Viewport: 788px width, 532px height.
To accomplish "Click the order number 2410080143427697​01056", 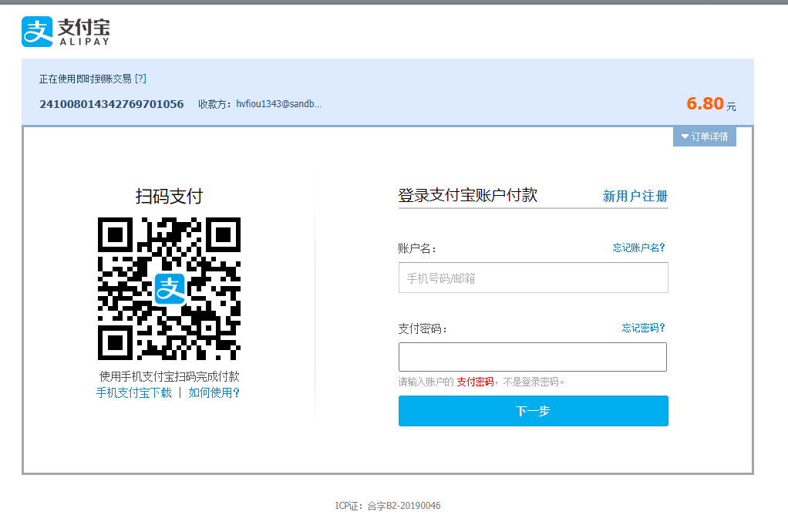I will coord(112,104).
